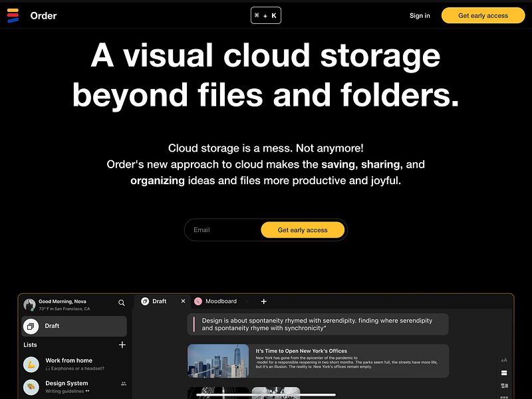Click the design spontaneity quote block
This screenshot has height=399, width=532.
pyautogui.click(x=318, y=325)
